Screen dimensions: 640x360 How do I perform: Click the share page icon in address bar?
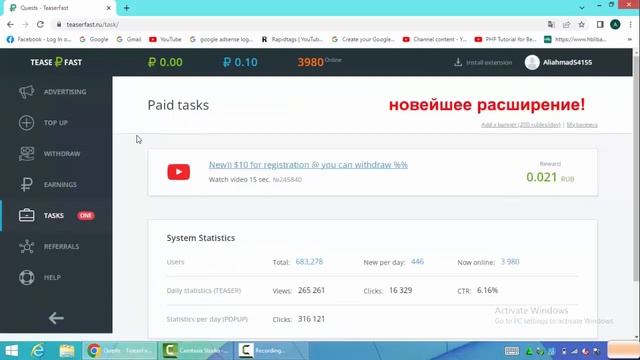pos(566,24)
